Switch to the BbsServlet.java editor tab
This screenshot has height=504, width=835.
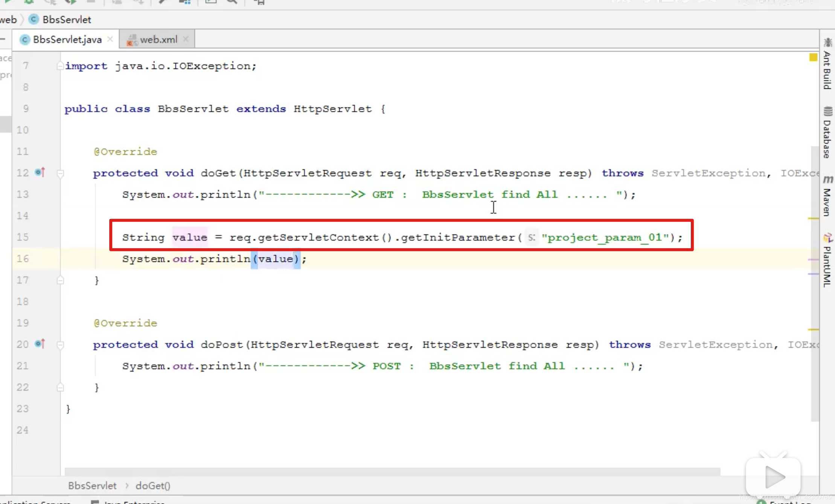click(x=66, y=39)
